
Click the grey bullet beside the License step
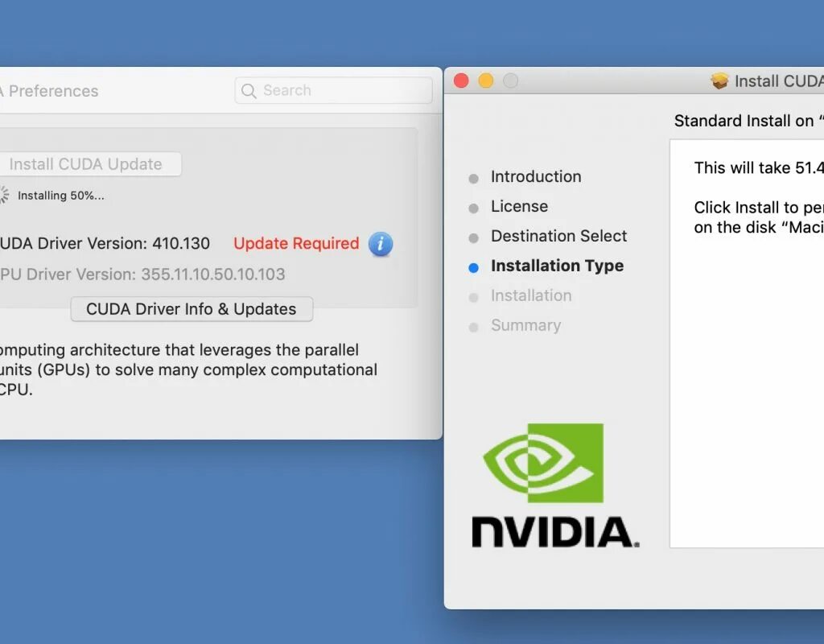pos(473,208)
